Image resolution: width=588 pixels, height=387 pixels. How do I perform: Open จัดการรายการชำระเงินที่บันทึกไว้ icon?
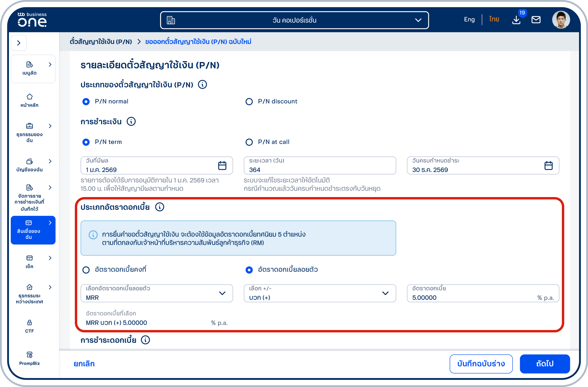pyautogui.click(x=29, y=188)
